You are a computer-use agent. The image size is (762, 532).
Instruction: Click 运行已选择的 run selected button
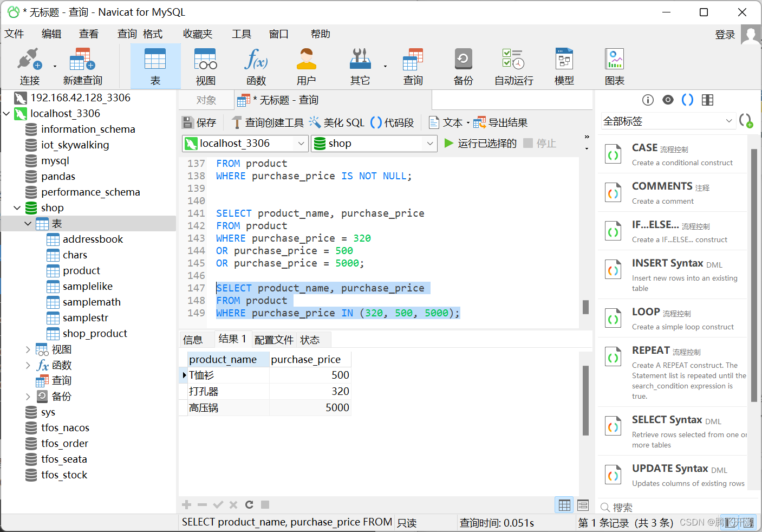point(480,144)
